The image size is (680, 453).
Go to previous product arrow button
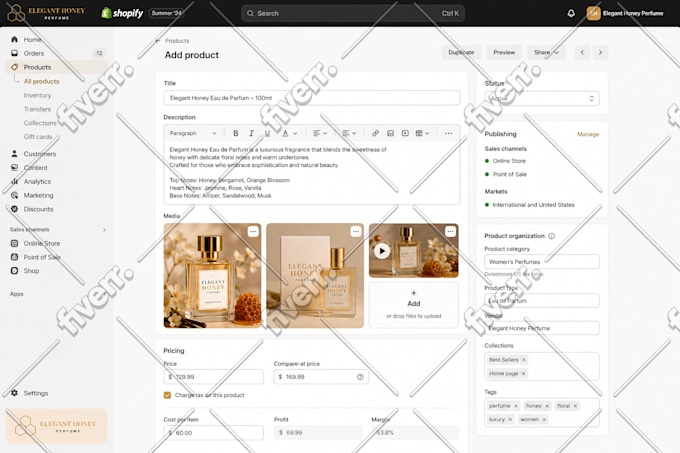pyautogui.click(x=582, y=52)
